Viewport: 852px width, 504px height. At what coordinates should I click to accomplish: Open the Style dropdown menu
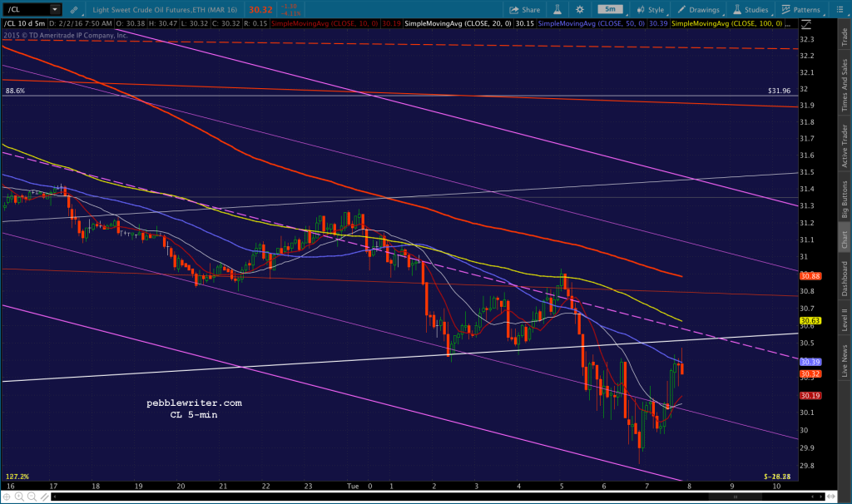[651, 9]
